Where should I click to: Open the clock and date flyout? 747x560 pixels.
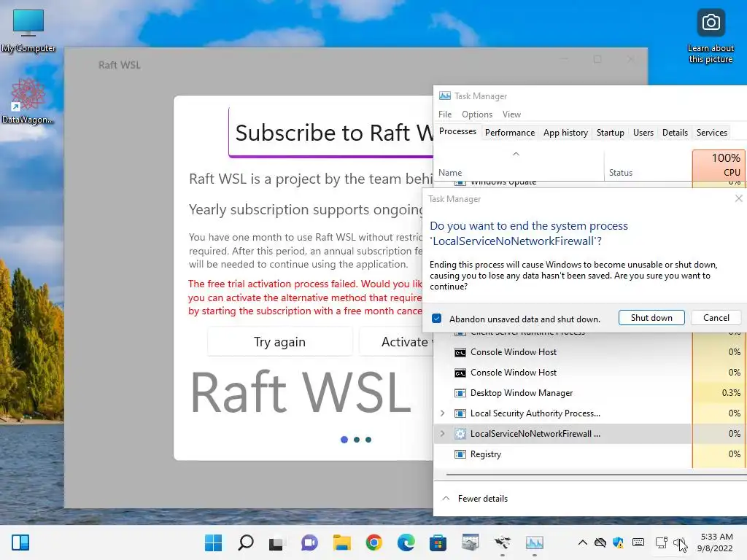pyautogui.click(x=716, y=542)
